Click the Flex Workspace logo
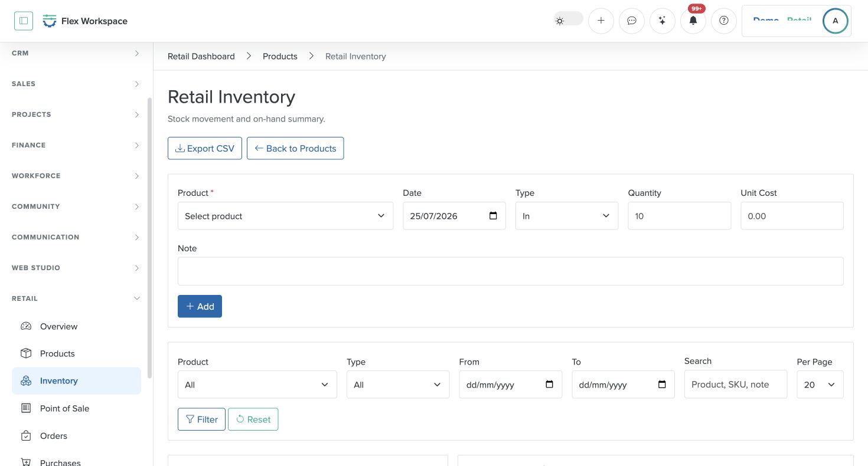Viewport: 868px width, 466px height. click(85, 21)
